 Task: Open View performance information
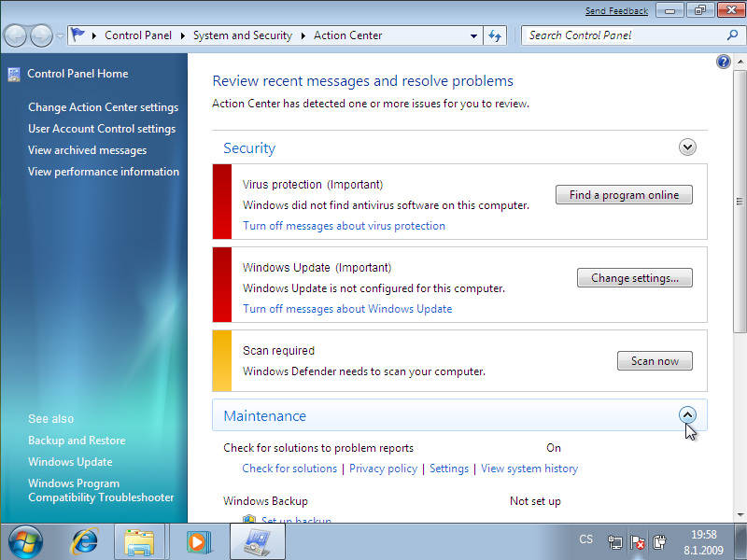pyautogui.click(x=104, y=172)
